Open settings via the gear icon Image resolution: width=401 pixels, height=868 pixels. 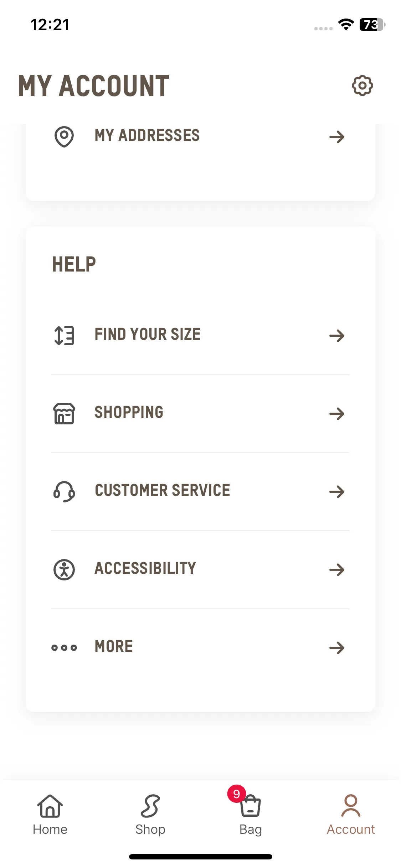pyautogui.click(x=362, y=86)
